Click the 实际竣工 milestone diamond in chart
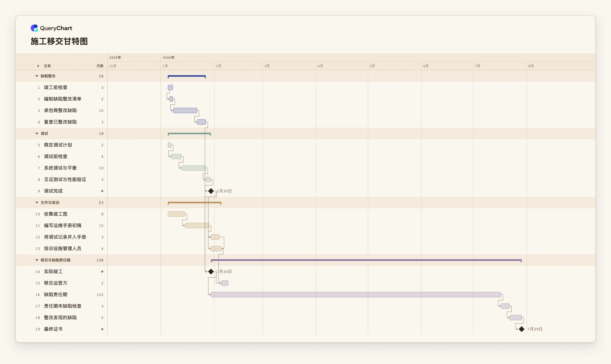The width and height of the screenshot is (611, 364). tap(211, 271)
